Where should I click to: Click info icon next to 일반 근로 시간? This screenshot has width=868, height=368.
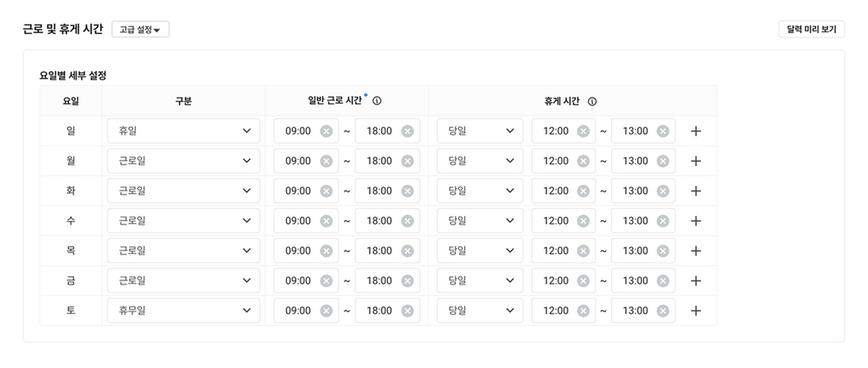tap(377, 101)
